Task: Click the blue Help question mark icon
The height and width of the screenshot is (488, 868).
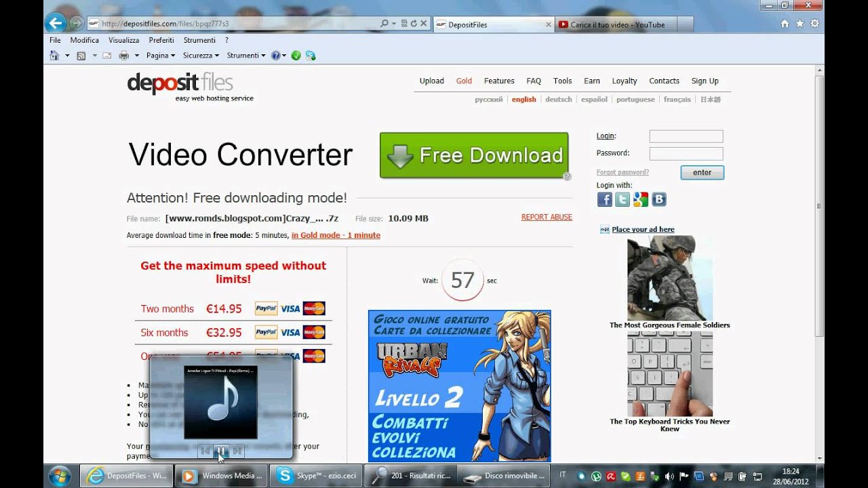Action: tap(275, 56)
